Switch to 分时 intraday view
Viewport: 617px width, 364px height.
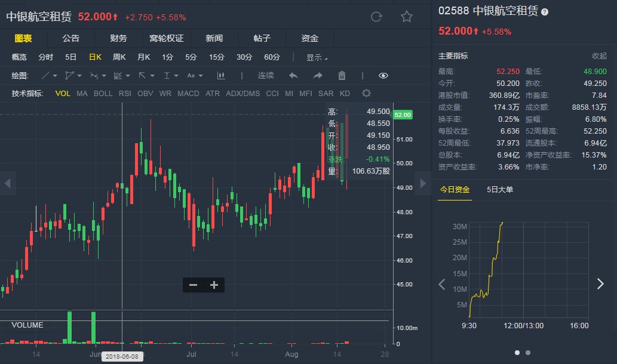45,57
